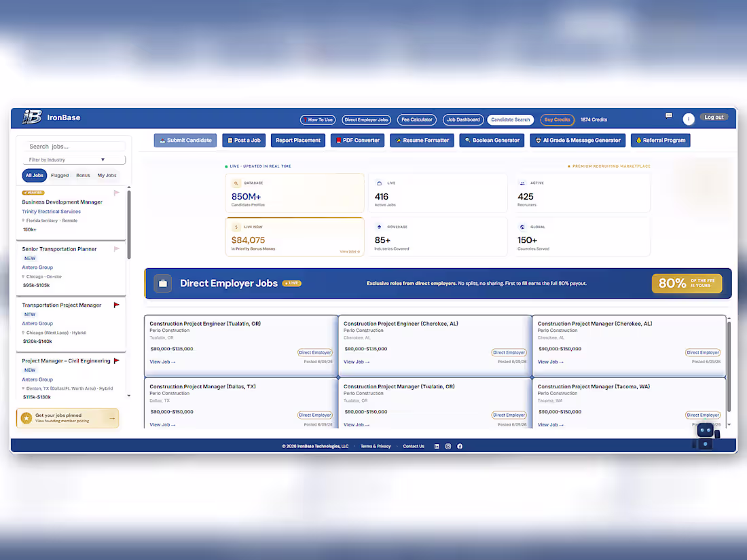Select Transportation Project Manager job title
This screenshot has height=560, width=747.
tap(61, 305)
